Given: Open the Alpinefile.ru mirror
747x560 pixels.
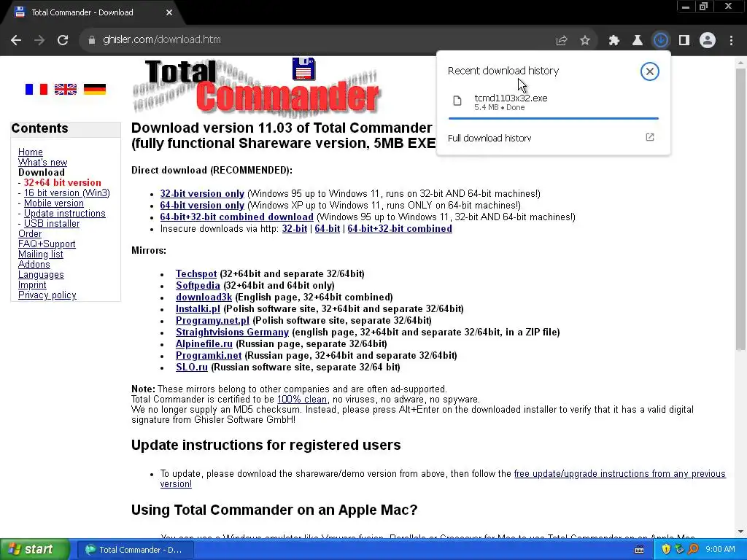Looking at the screenshot, I should click(x=204, y=344).
